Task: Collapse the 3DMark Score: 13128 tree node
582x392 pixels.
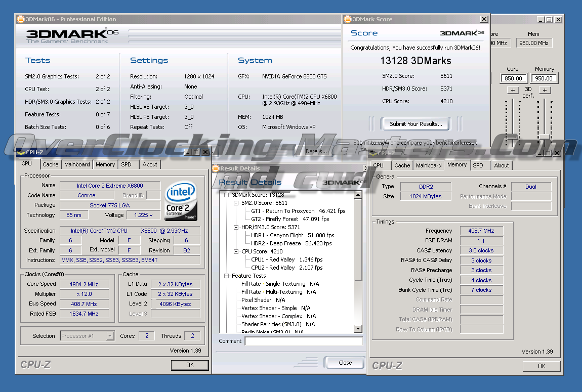Action: [x=226, y=195]
